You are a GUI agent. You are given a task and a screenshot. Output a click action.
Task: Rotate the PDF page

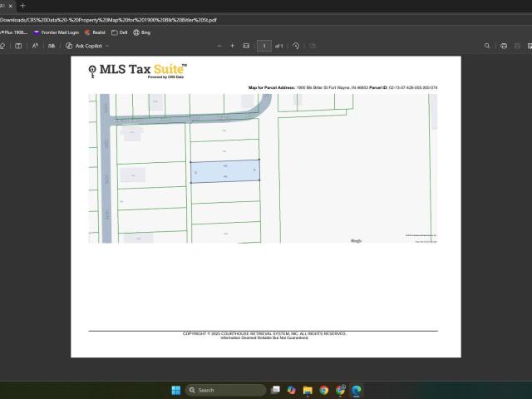(x=296, y=46)
